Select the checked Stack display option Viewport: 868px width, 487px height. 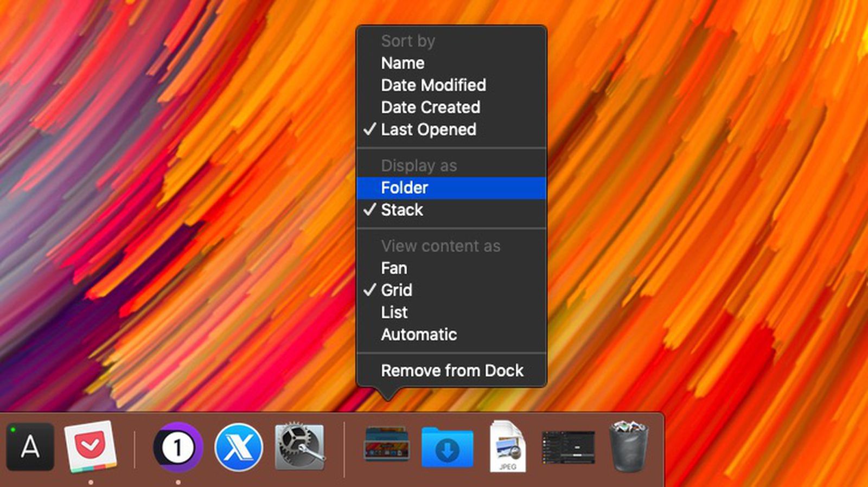click(451, 210)
